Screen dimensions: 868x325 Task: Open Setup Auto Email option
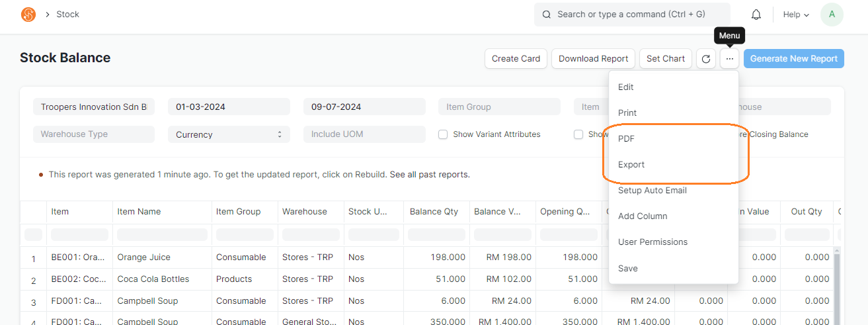674,190
